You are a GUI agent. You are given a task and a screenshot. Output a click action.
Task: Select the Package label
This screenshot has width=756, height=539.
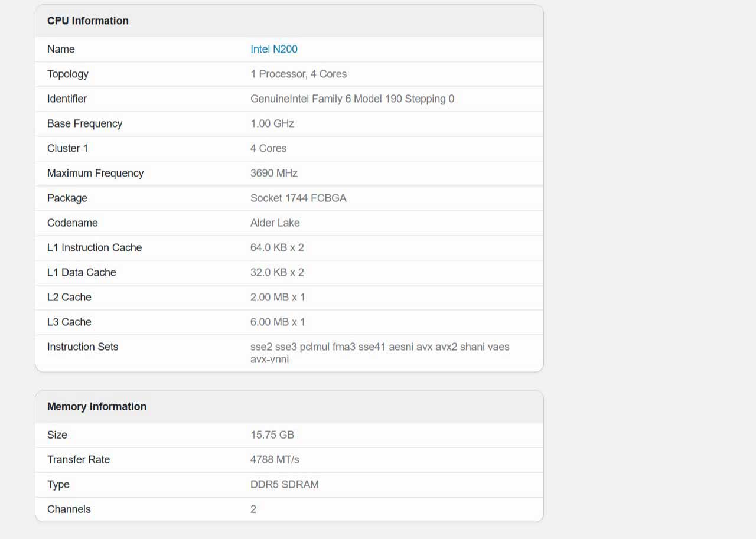pos(67,198)
